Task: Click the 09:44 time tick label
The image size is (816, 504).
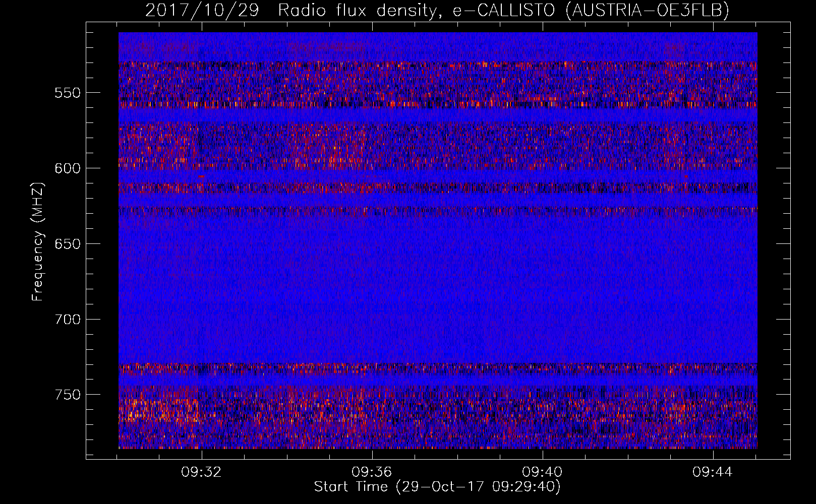Action: point(713,472)
